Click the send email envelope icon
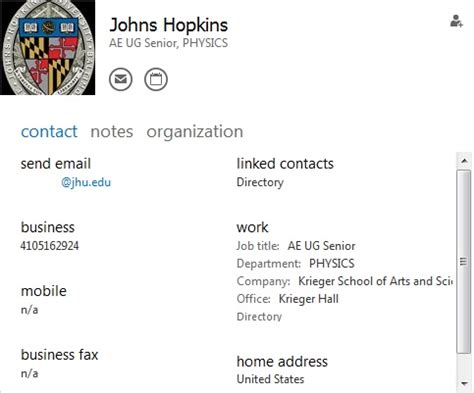 pos(121,79)
